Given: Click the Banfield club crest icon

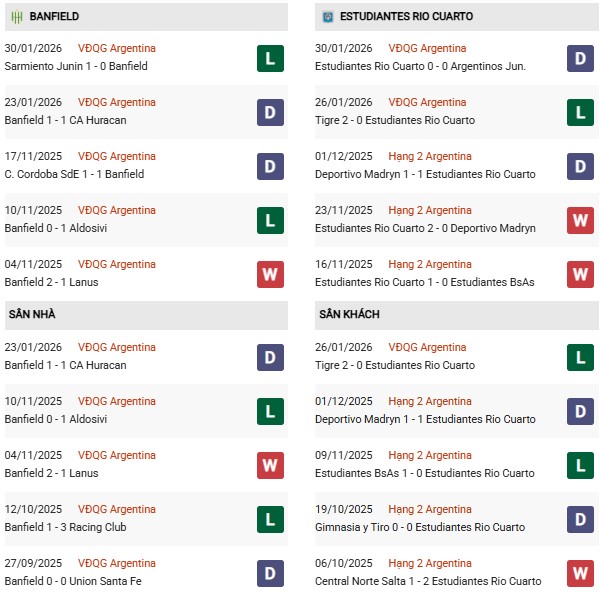Looking at the screenshot, I should point(15,17).
